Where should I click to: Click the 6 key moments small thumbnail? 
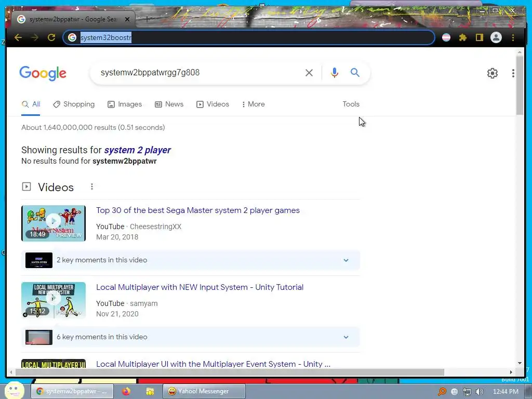click(x=39, y=337)
